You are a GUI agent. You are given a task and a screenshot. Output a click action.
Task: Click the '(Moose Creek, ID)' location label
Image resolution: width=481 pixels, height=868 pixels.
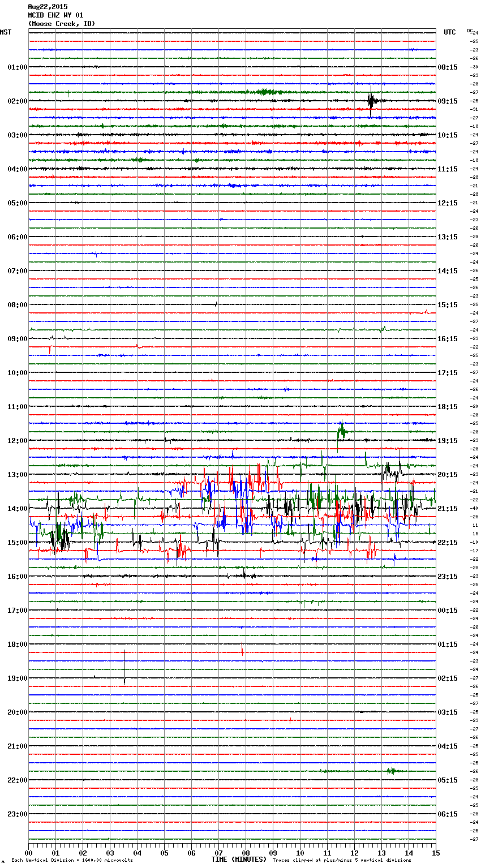coord(62,24)
